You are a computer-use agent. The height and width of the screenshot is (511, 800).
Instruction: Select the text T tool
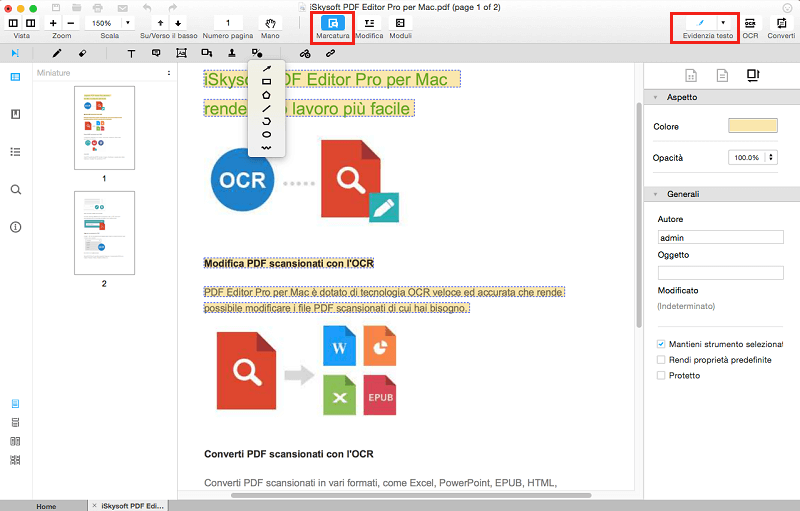coord(131,54)
